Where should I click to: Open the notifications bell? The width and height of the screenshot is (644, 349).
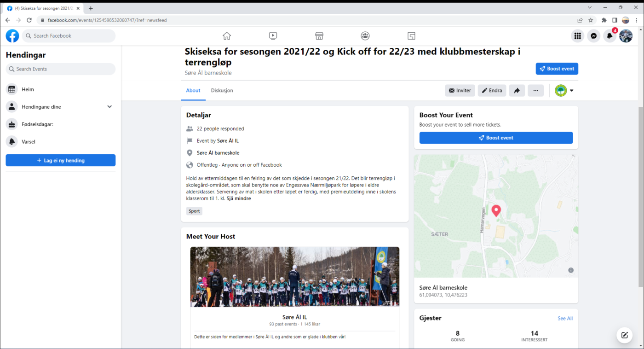(610, 36)
